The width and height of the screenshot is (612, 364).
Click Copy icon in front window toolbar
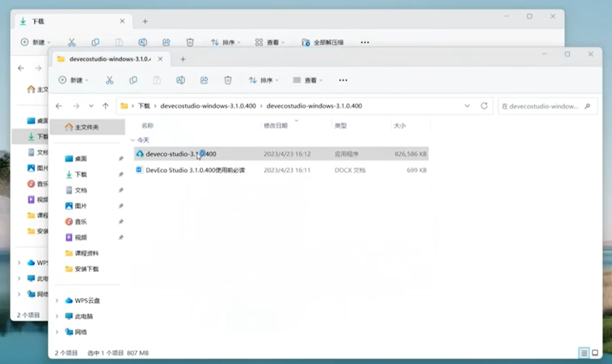coord(133,80)
